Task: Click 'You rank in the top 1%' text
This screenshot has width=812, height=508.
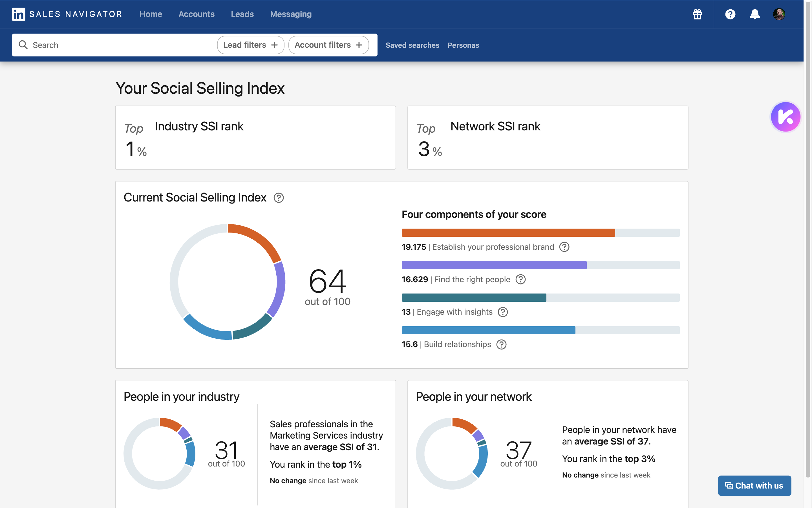Action: (x=315, y=464)
